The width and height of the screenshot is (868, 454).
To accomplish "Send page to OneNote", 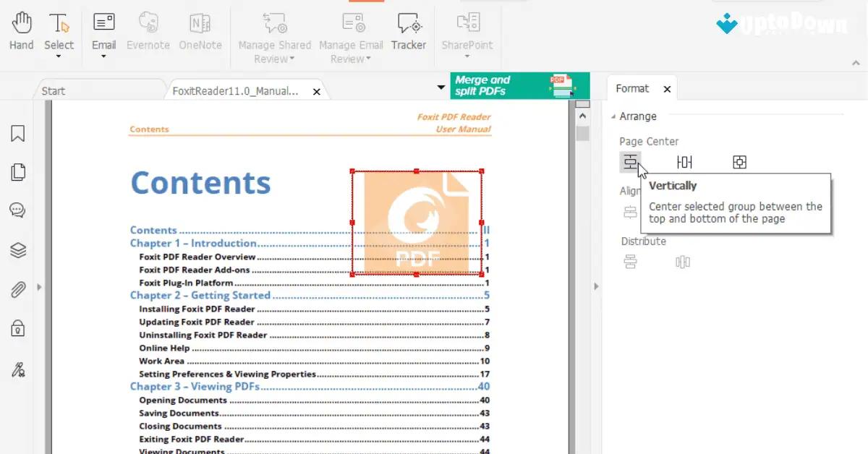I will click(x=200, y=29).
